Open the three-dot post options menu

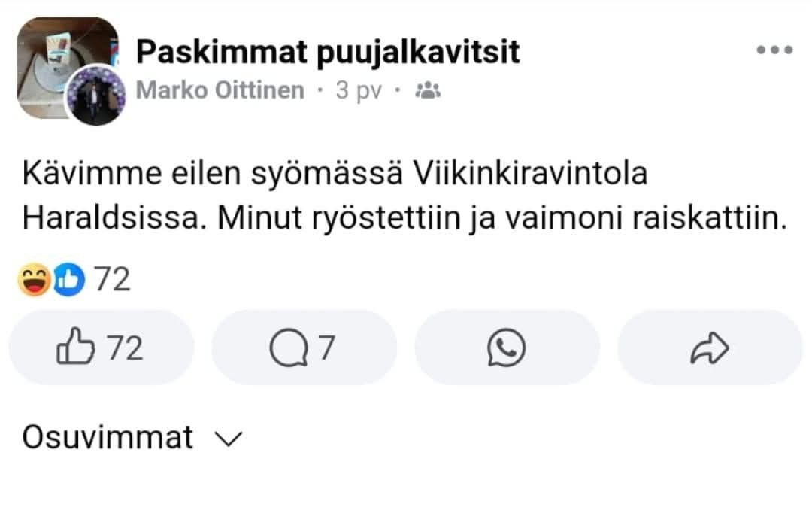(x=774, y=50)
